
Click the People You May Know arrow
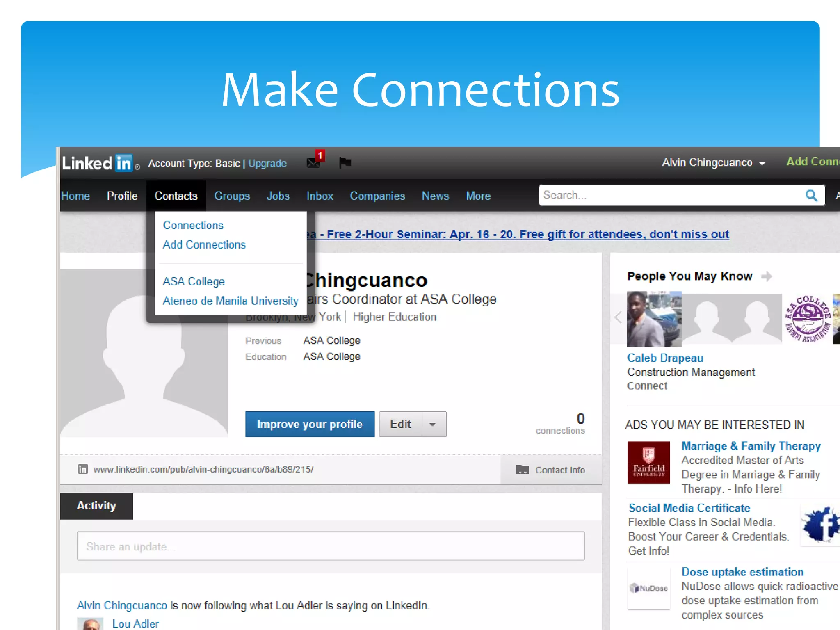(x=766, y=276)
